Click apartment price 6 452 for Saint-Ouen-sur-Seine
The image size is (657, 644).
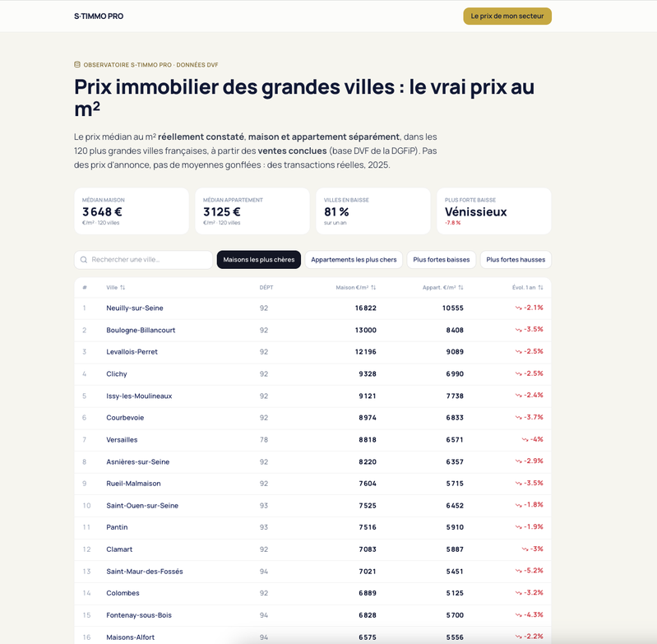click(455, 506)
